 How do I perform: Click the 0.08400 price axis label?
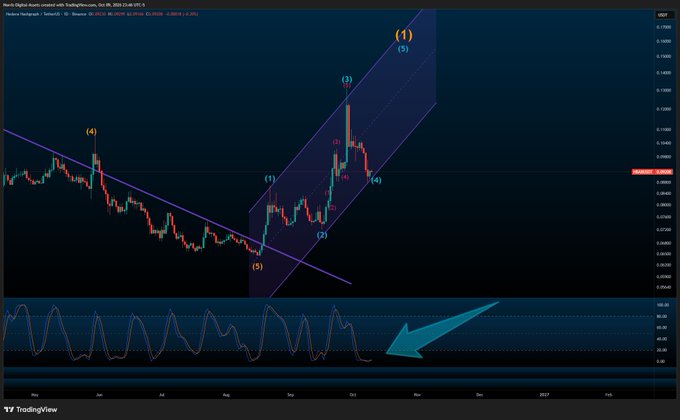(664, 194)
